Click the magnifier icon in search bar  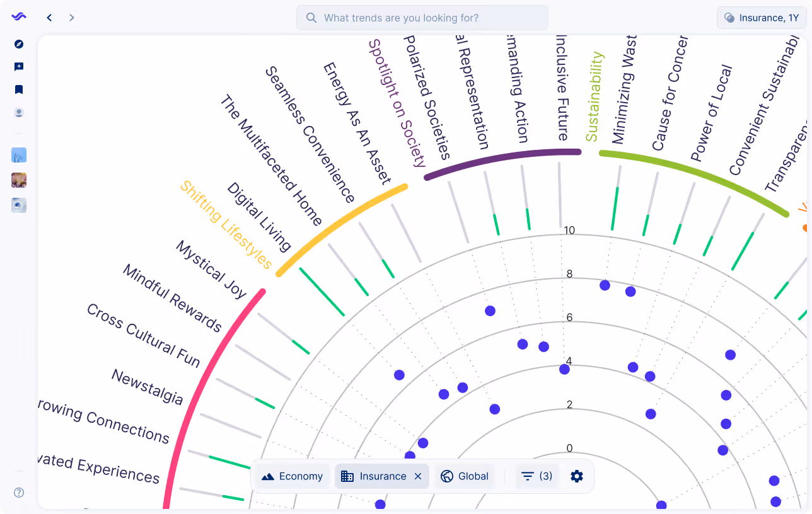click(311, 18)
